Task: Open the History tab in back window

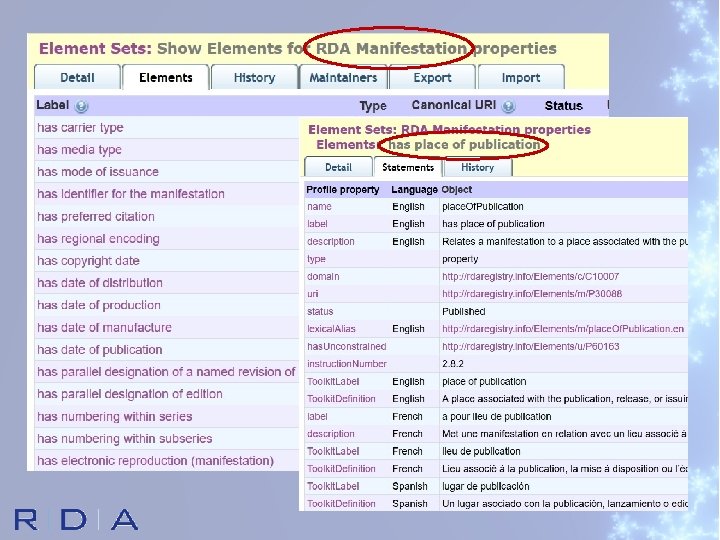Action: click(254, 77)
